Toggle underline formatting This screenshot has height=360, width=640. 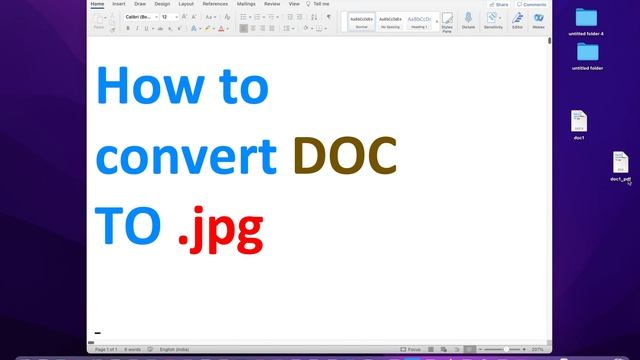146,29
